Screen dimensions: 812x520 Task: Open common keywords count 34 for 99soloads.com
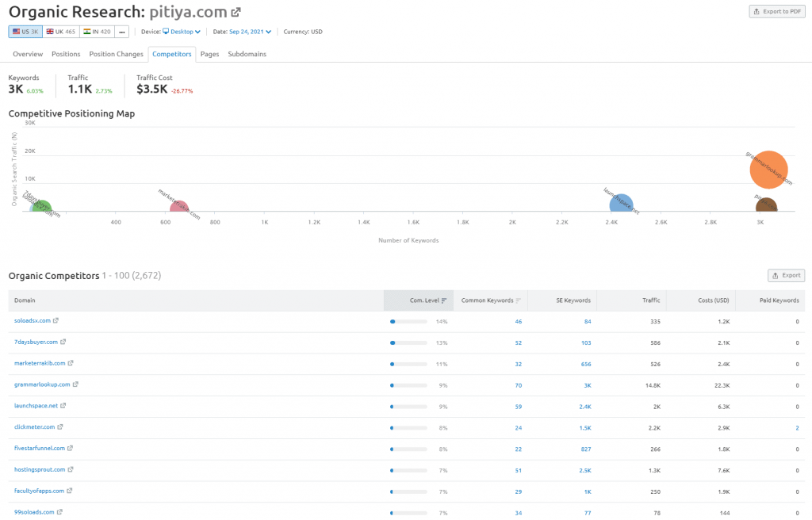click(x=519, y=513)
